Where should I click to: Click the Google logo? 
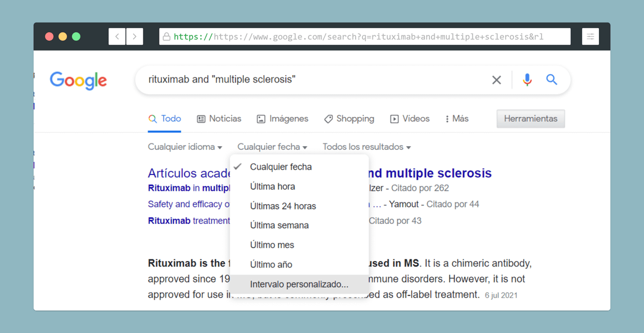[x=78, y=81]
